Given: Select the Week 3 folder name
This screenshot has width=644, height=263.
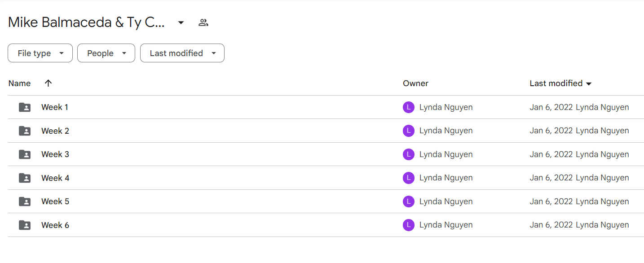Looking at the screenshot, I should pyautogui.click(x=55, y=154).
